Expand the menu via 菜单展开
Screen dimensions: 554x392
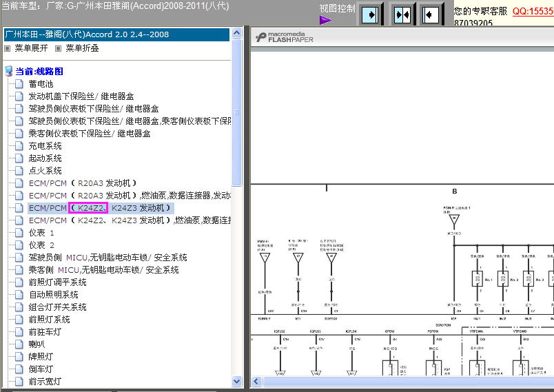pyautogui.click(x=31, y=48)
